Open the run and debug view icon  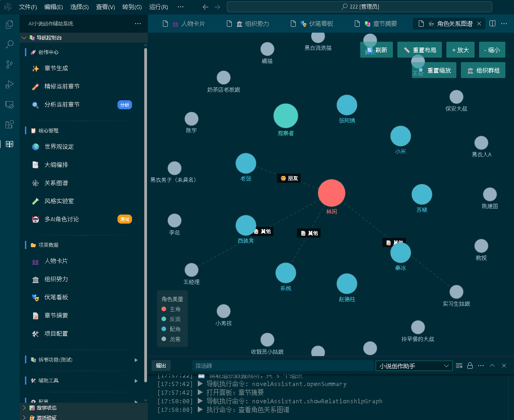click(x=9, y=84)
